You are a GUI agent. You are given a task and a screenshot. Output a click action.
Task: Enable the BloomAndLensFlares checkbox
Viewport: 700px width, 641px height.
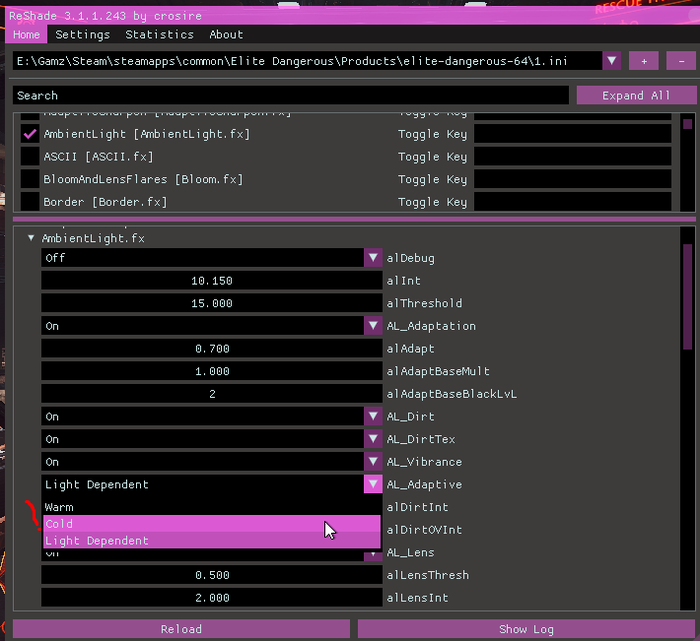(x=30, y=179)
